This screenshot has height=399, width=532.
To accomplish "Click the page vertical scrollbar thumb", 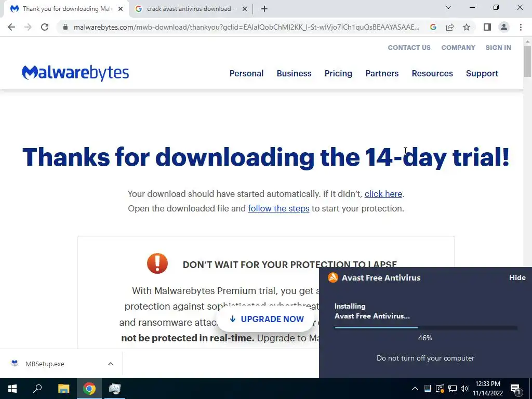I will point(527,61).
